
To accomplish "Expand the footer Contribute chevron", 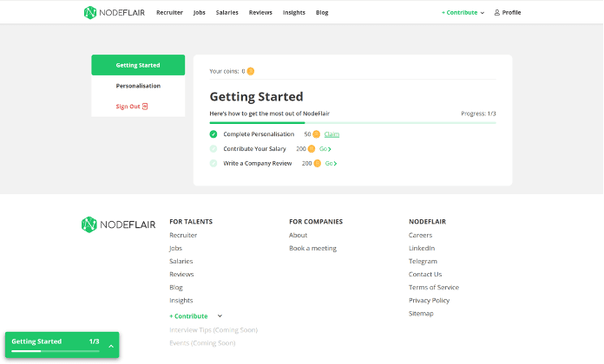I will [220, 316].
